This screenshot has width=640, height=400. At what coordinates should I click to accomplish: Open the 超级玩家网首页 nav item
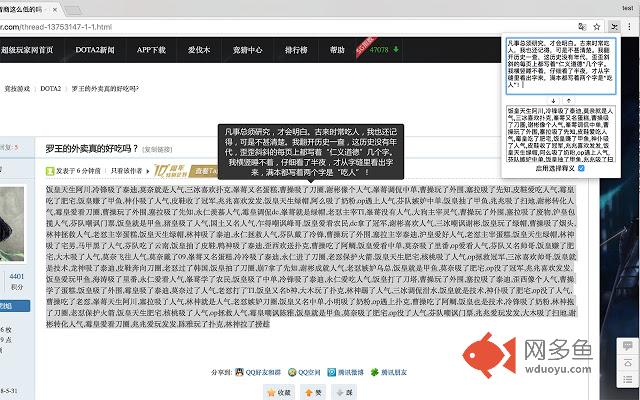point(27,50)
